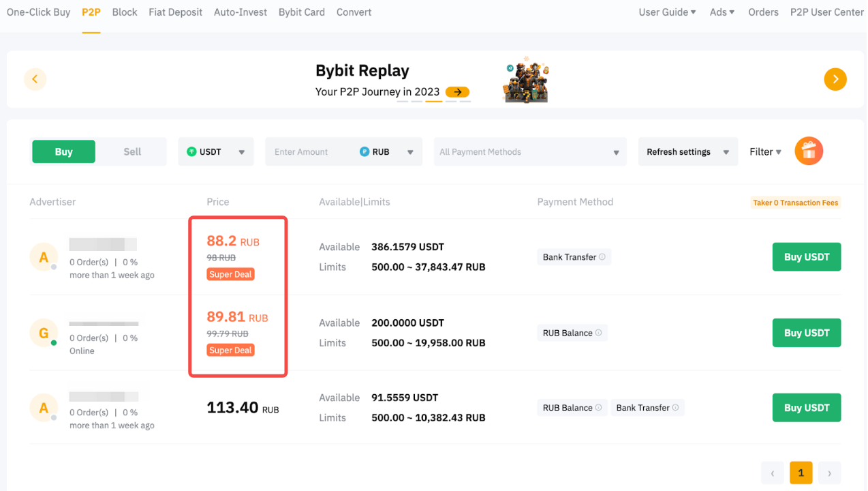Open the RUB currency dropdown
This screenshot has width=868, height=491.
point(387,151)
